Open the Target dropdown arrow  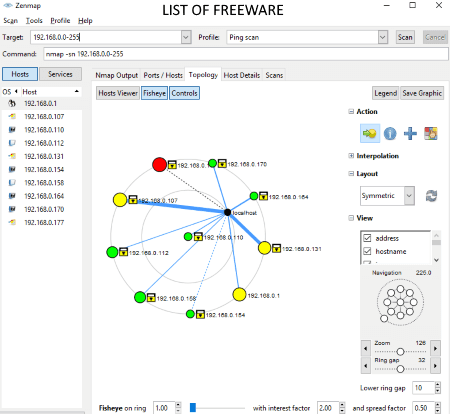pos(186,37)
